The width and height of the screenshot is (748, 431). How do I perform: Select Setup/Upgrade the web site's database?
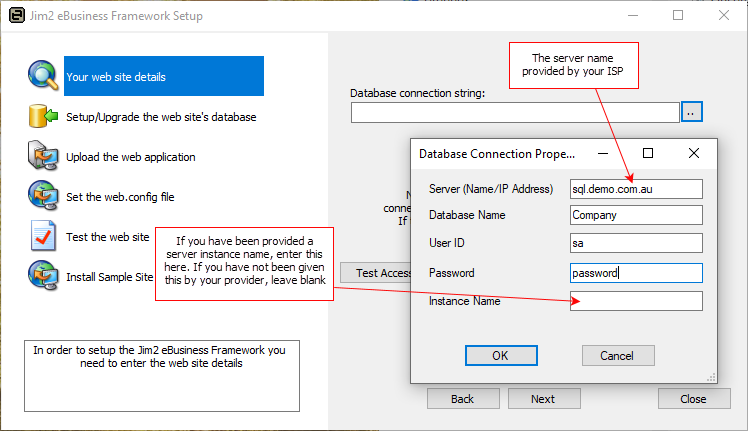[x=161, y=117]
